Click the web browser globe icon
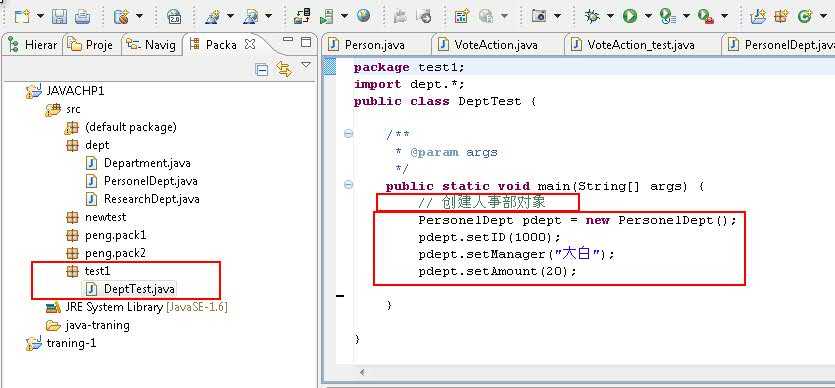835x388 pixels. coord(364,16)
